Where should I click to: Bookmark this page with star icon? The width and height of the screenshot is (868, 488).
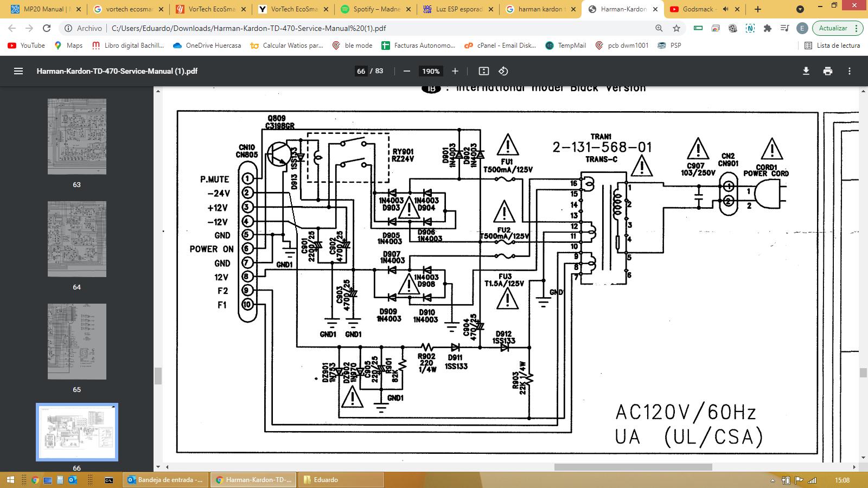pyautogui.click(x=676, y=28)
